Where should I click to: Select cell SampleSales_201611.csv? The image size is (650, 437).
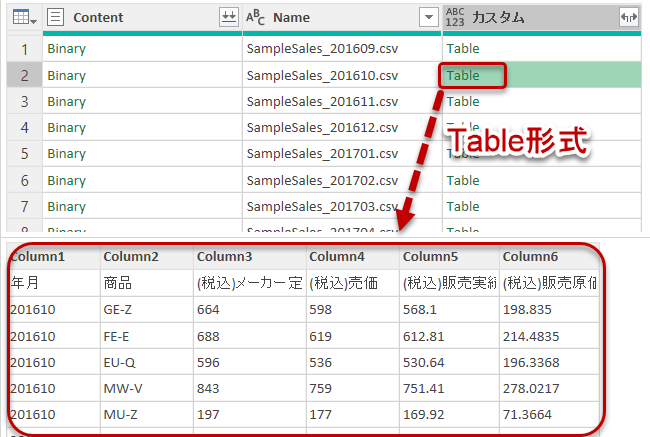(342, 102)
